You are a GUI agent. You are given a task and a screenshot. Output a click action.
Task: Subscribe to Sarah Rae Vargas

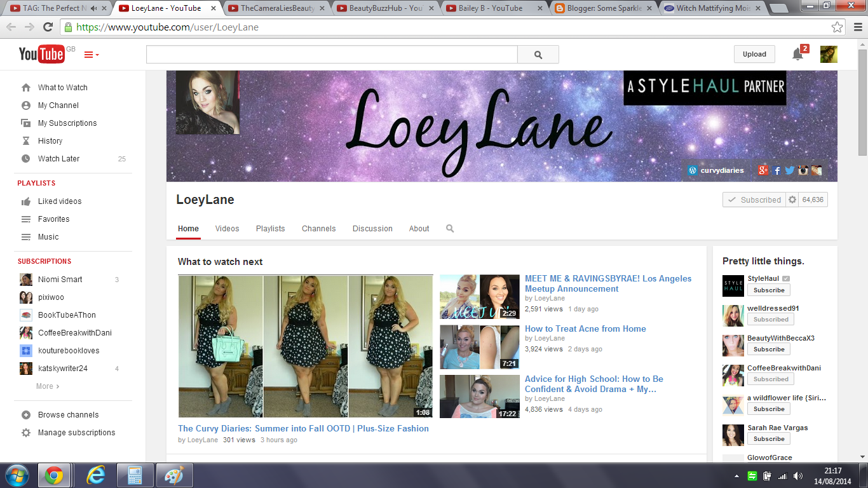click(769, 439)
